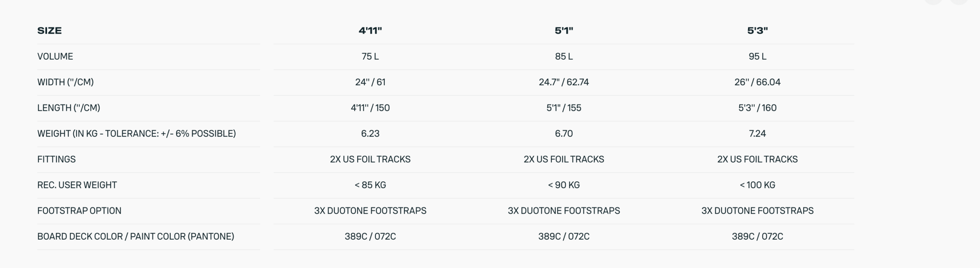Select the < 100 KG user weight cell
The image size is (980, 268).
[x=757, y=185]
